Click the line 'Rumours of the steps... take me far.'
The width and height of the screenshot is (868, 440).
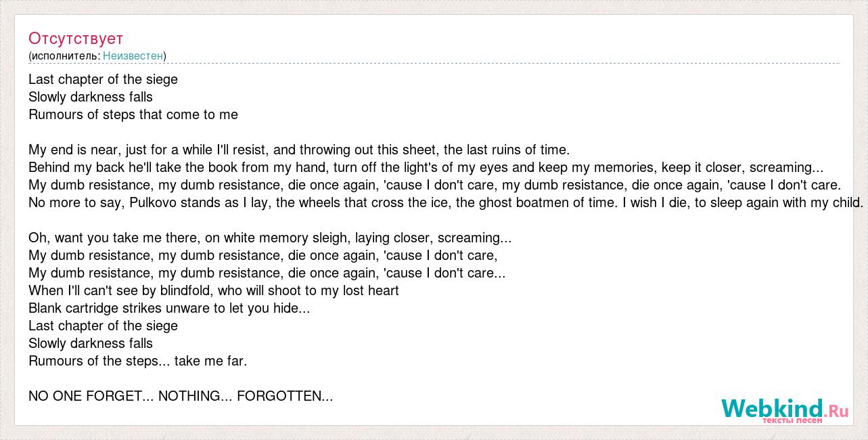138,361
